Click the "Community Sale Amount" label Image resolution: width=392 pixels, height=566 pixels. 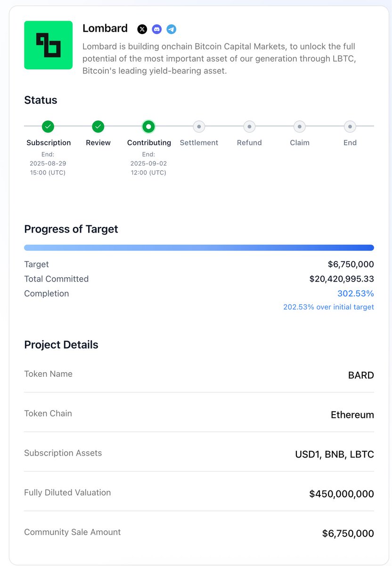coord(73,532)
